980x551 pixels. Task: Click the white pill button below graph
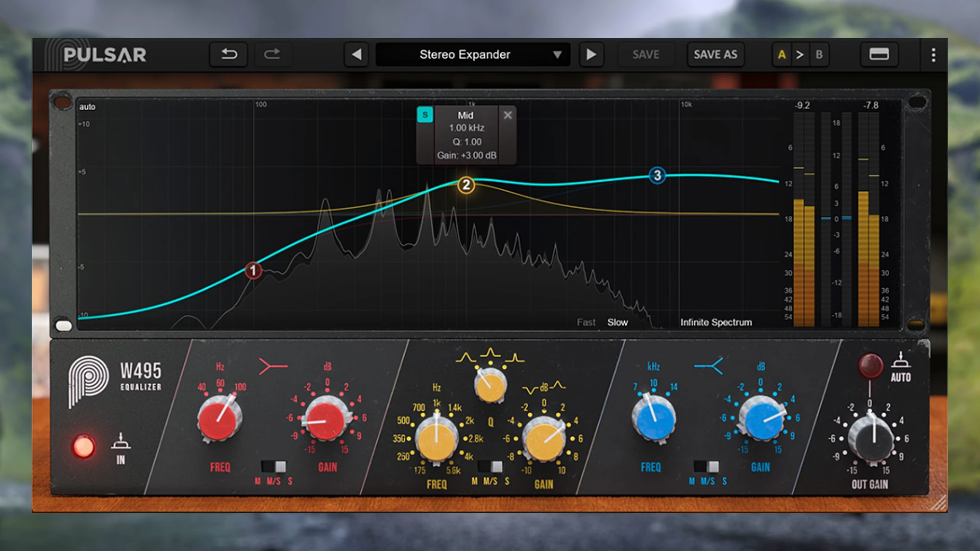point(64,325)
